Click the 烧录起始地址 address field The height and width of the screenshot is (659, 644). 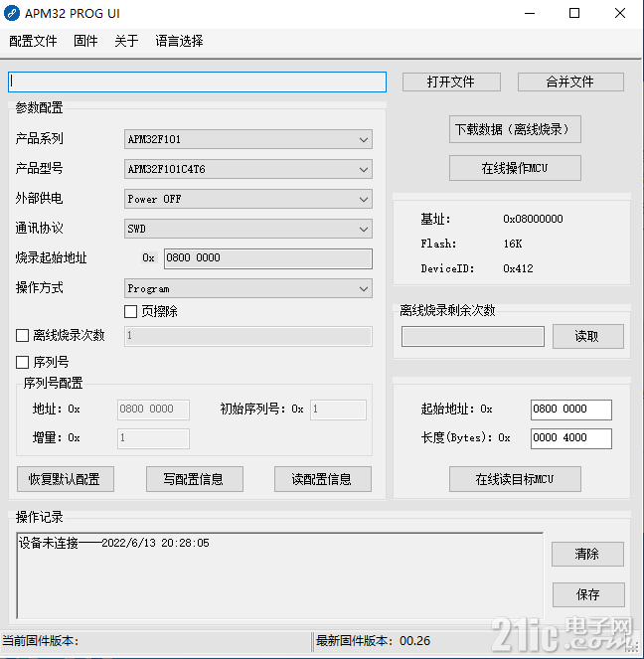pyautogui.click(x=268, y=258)
